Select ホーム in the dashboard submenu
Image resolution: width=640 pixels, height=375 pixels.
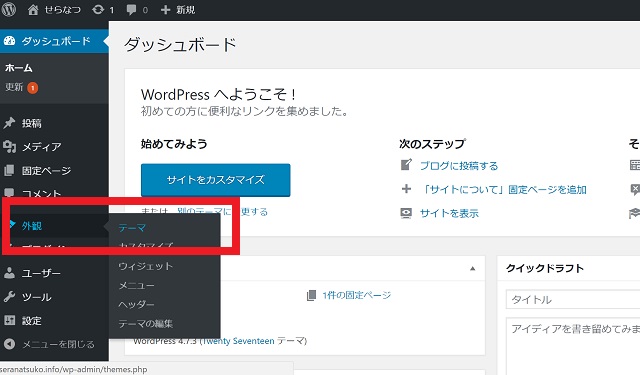pyautogui.click(x=19, y=68)
